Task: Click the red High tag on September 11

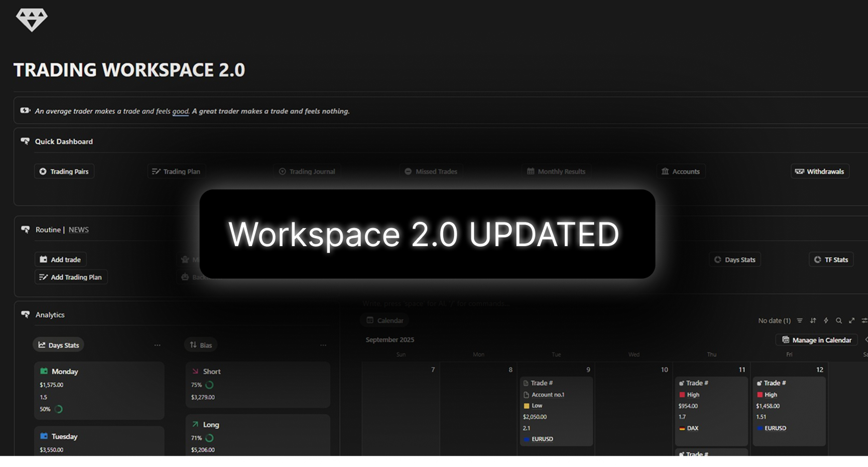Action: [x=690, y=395]
